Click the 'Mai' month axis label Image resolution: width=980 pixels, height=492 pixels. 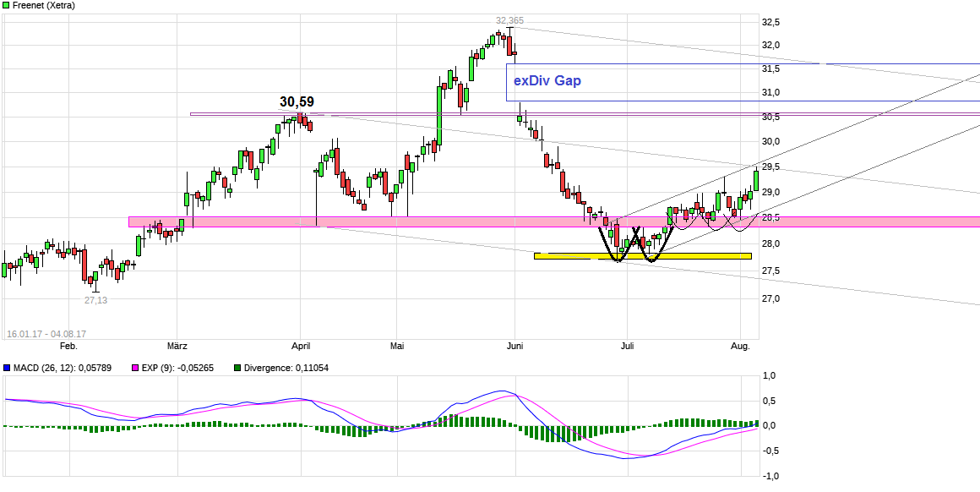[x=398, y=346]
